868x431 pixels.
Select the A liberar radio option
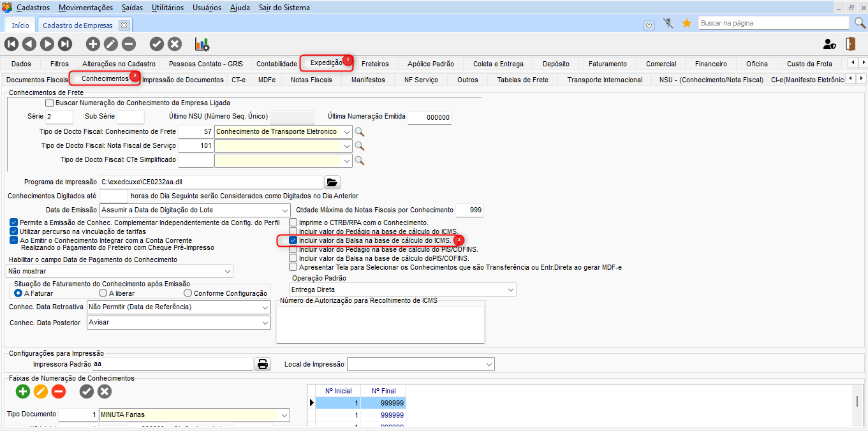point(103,293)
